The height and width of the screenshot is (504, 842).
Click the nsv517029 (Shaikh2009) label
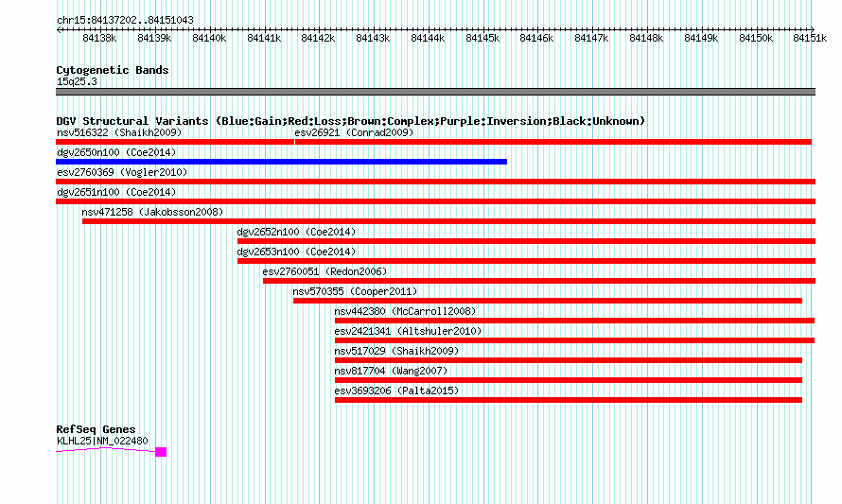pos(396,351)
